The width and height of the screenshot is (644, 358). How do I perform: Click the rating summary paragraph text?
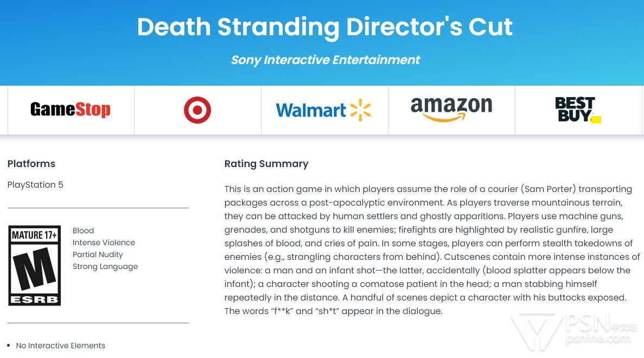click(429, 250)
